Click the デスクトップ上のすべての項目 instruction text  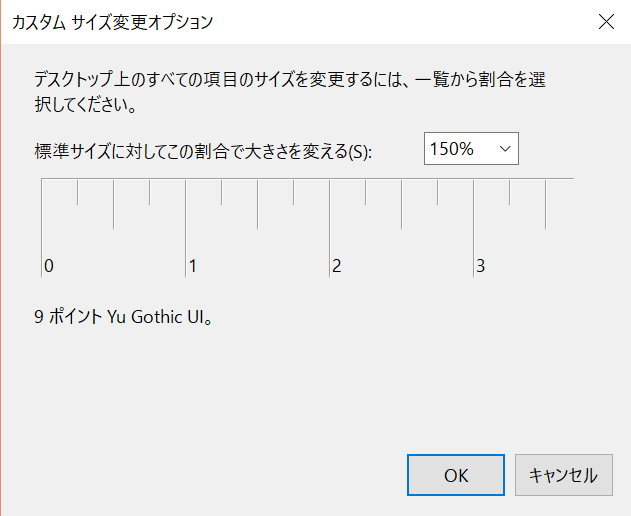(x=290, y=79)
